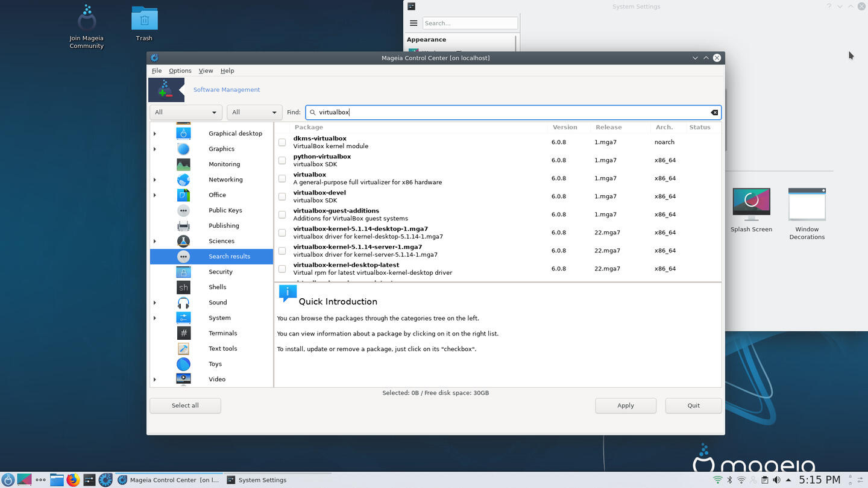
Task: Expand the Networking tree node
Action: [x=155, y=180]
